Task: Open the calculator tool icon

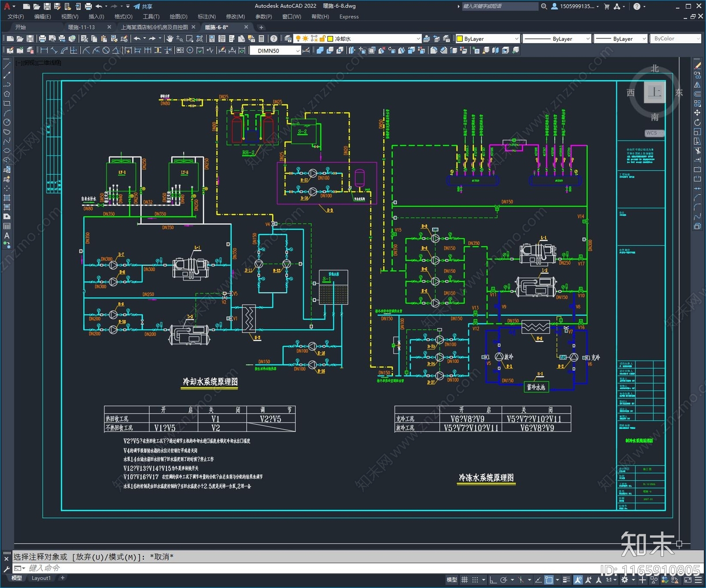Action: (x=261, y=39)
